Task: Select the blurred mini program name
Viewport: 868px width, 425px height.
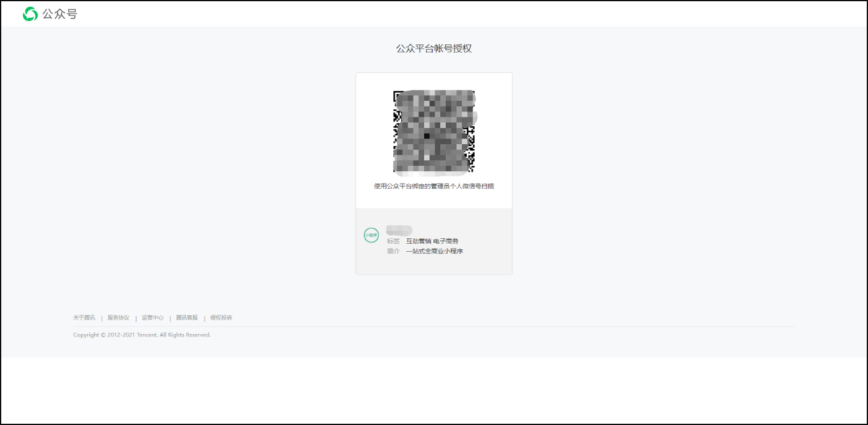Action: (399, 230)
